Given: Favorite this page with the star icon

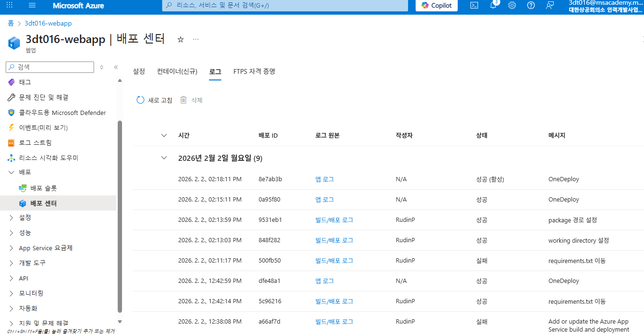Looking at the screenshot, I should (x=180, y=39).
